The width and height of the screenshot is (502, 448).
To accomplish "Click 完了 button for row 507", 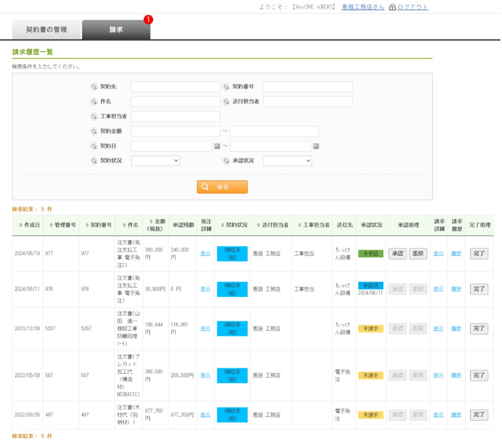I will (x=479, y=375).
